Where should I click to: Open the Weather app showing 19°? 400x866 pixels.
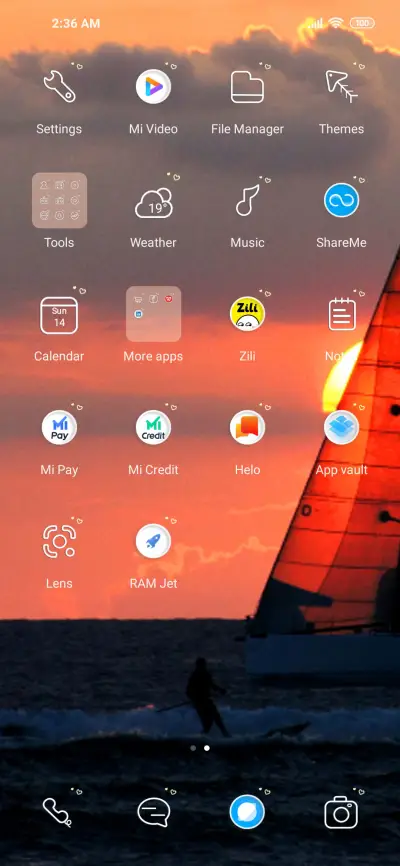153,202
